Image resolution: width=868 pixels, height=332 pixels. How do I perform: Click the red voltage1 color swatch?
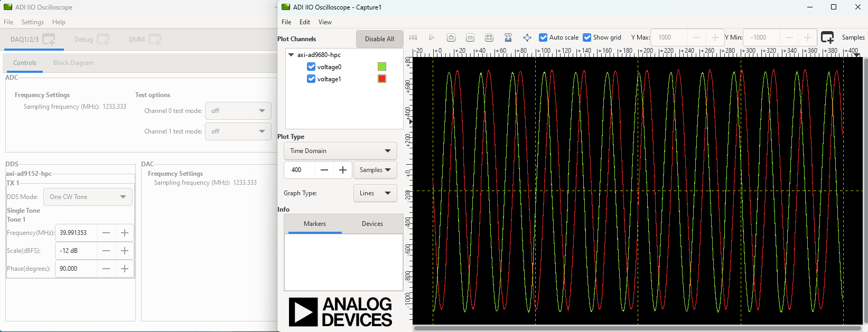[382, 79]
